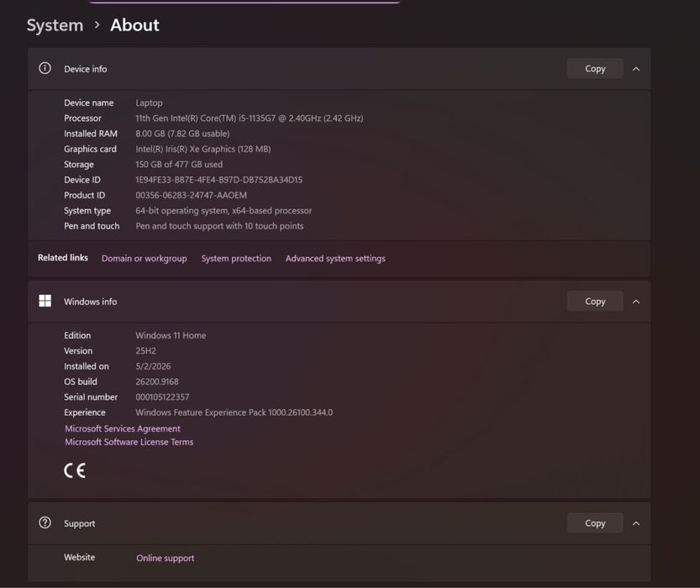Select the serial number 000105122357
This screenshot has width=700, height=588.
pos(162,397)
